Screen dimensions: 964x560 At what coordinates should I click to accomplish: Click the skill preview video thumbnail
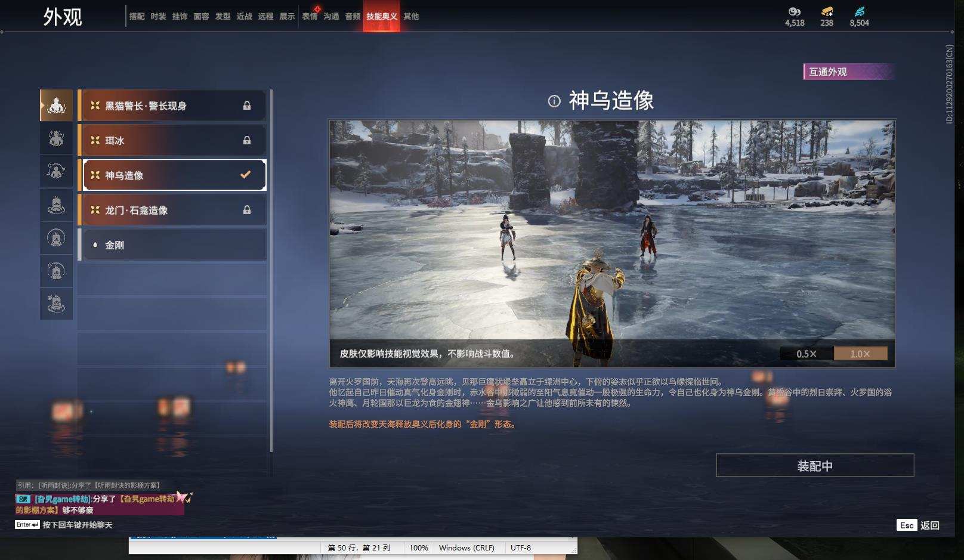(x=612, y=243)
